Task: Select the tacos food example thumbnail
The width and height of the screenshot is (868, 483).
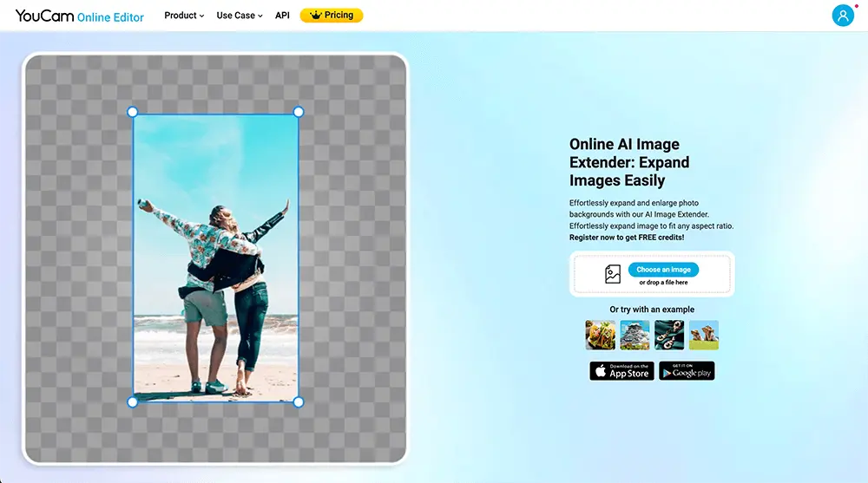Action: coord(601,335)
